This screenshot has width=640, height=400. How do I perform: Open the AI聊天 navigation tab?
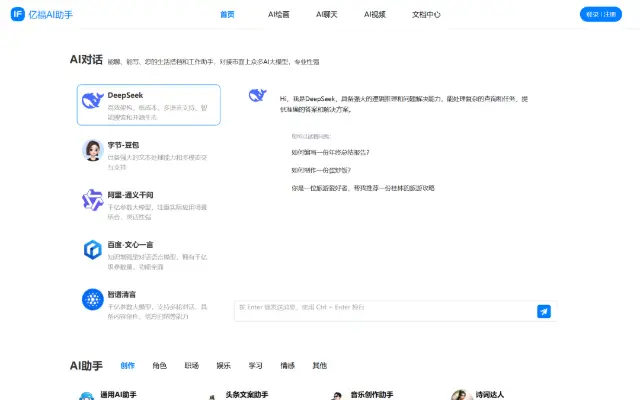point(327,15)
